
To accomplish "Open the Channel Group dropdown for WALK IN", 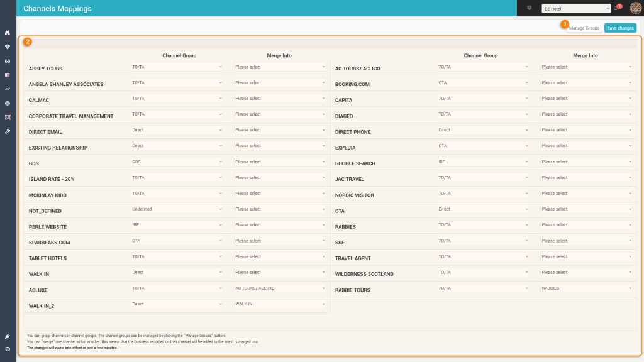I will coord(177,273).
